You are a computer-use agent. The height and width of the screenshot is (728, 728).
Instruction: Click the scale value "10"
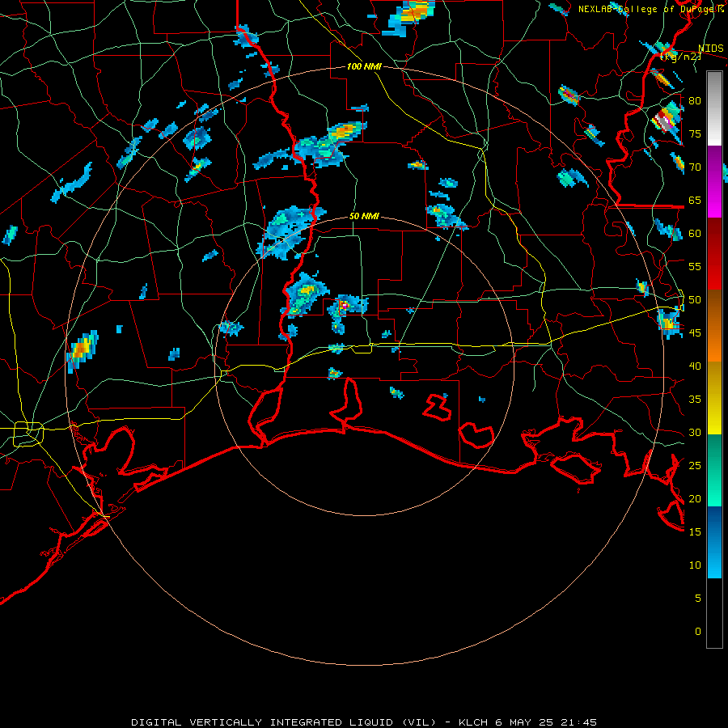pyautogui.click(x=695, y=565)
